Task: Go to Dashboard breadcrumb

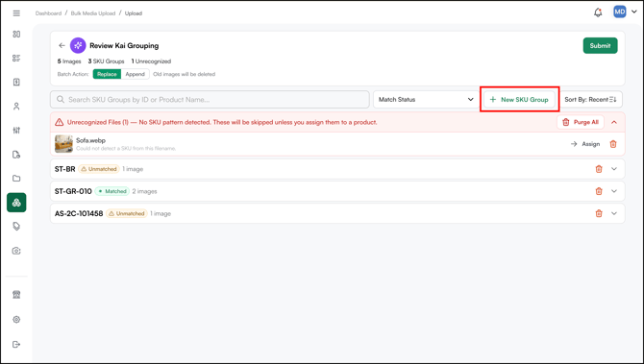Action: 48,13
